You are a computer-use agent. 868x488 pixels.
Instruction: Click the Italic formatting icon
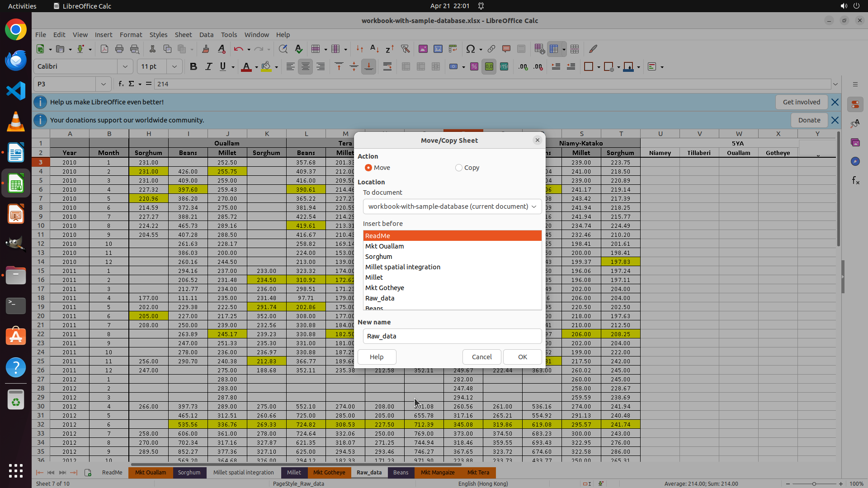pyautogui.click(x=208, y=67)
